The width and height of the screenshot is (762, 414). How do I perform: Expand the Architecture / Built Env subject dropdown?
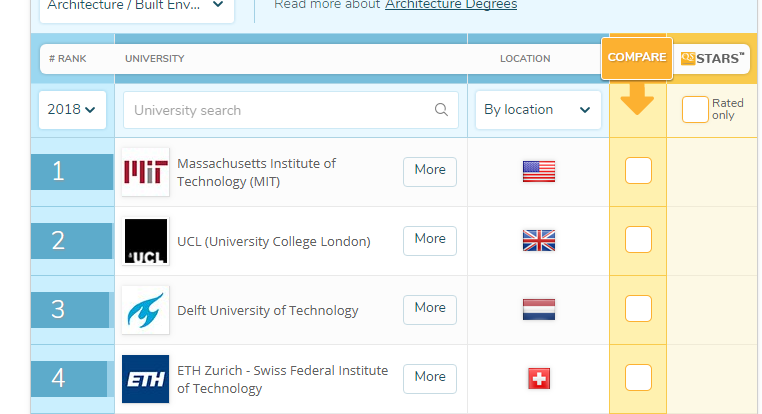pos(137,7)
